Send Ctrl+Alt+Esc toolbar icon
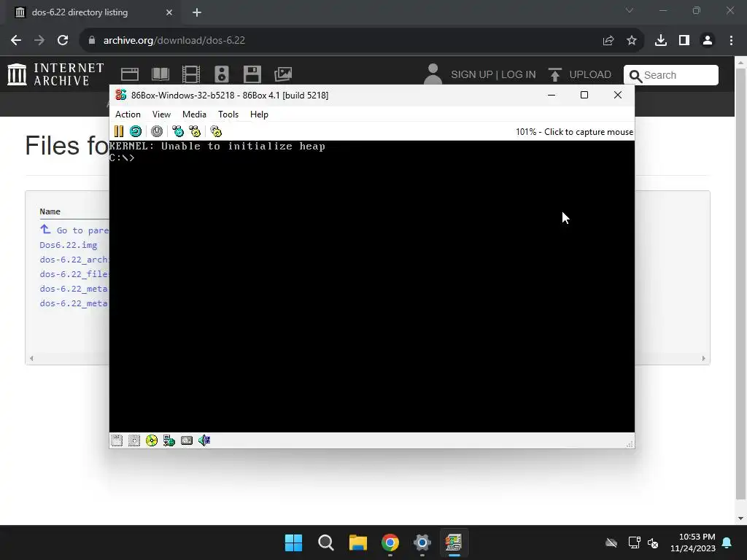This screenshot has width=747, height=560. coord(195,131)
